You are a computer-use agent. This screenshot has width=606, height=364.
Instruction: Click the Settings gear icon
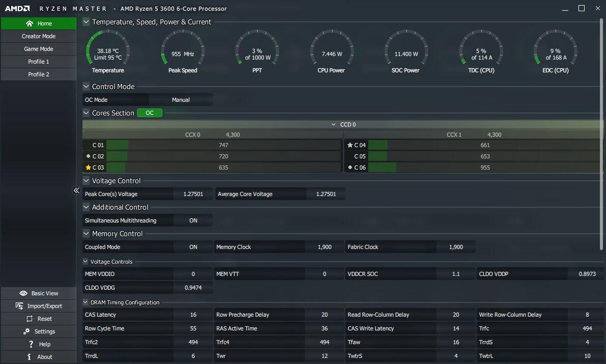26,331
